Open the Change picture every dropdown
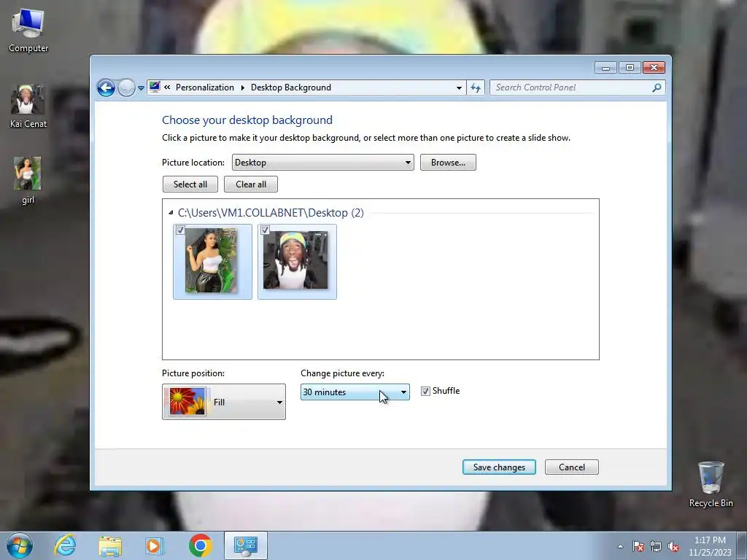The height and width of the screenshot is (560, 747). (355, 392)
